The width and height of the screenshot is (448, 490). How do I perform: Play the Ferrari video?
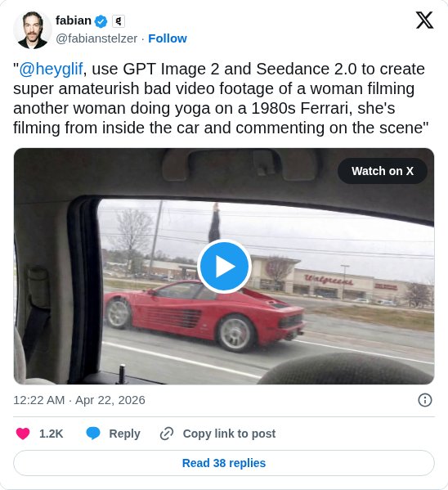coord(224,266)
